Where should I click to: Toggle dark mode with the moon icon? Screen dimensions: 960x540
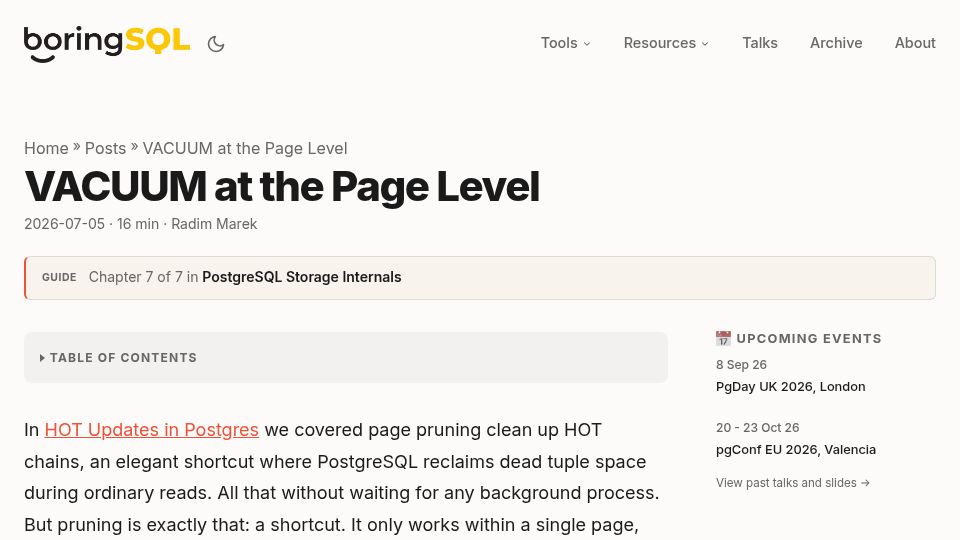point(216,44)
